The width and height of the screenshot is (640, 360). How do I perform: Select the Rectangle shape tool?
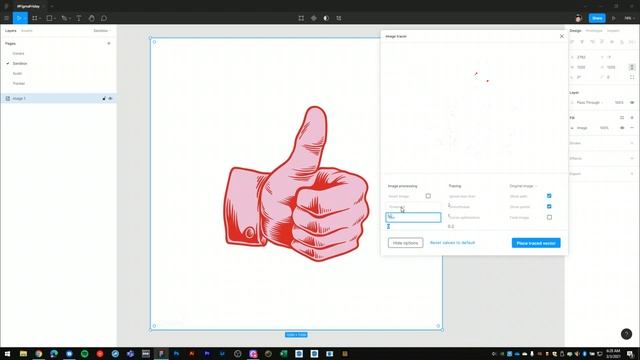[49, 18]
